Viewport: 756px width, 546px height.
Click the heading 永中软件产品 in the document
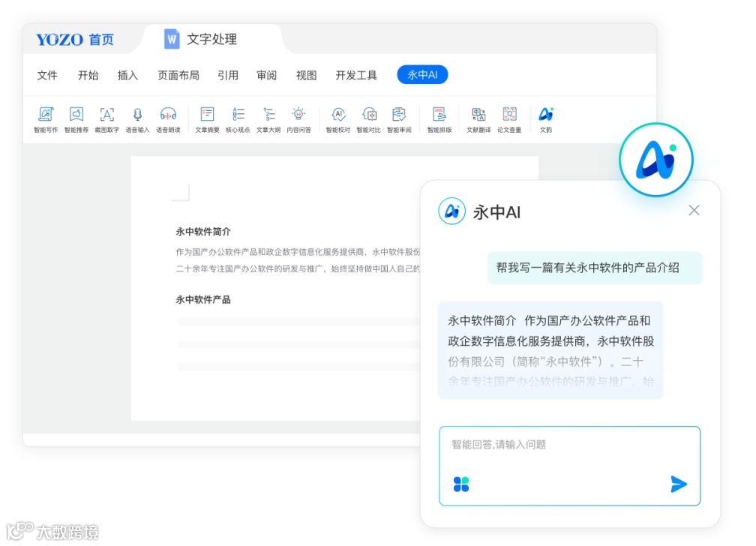[203, 299]
